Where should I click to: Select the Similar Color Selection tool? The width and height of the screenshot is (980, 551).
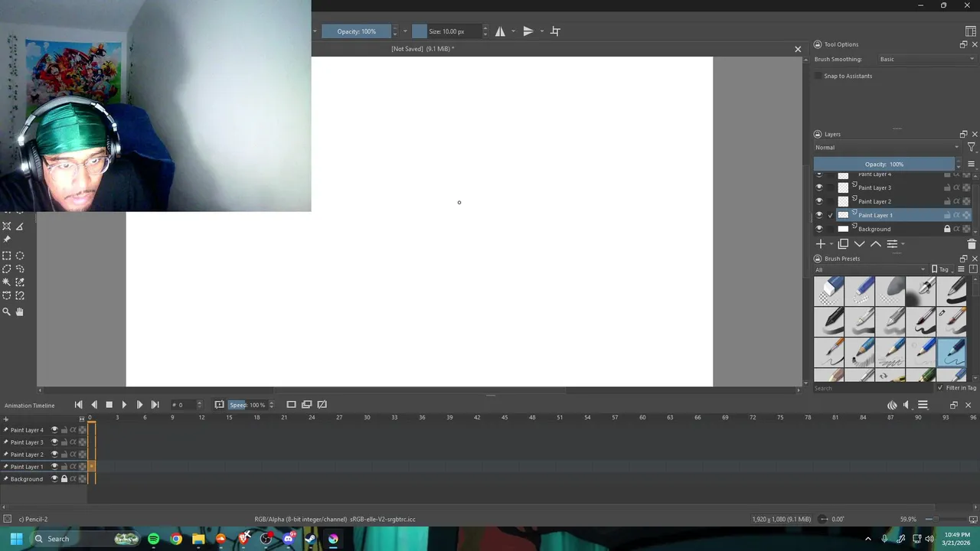tap(20, 282)
